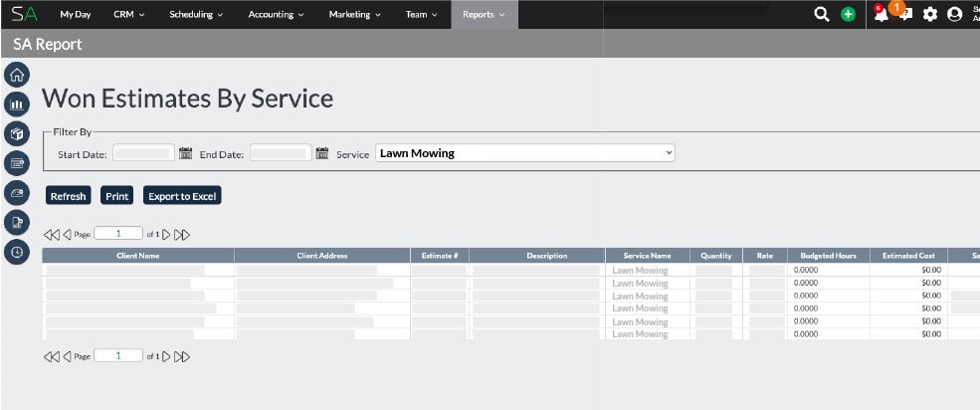
Task: Click the Export to Excel button
Action: coord(182,196)
